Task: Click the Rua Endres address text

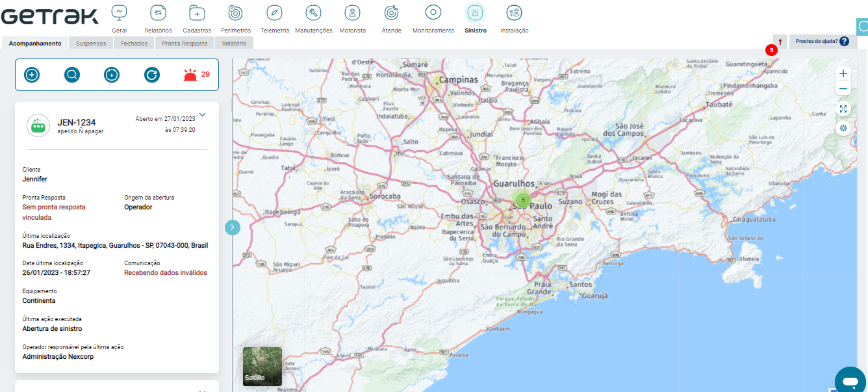Action: click(x=115, y=245)
